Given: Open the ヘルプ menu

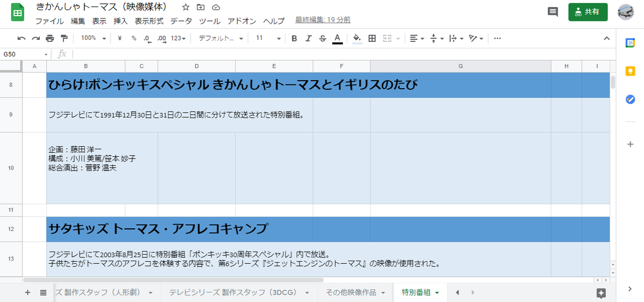Looking at the screenshot, I should coord(274,21).
